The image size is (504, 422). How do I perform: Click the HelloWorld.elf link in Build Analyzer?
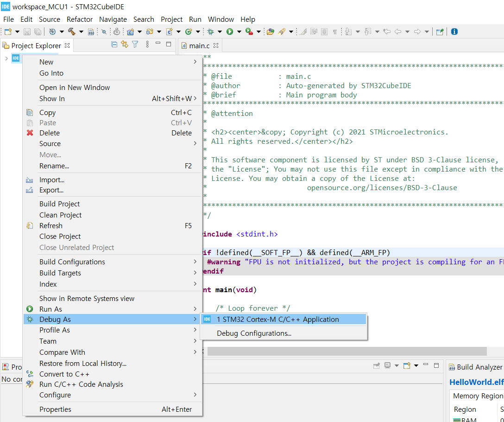(x=476, y=382)
